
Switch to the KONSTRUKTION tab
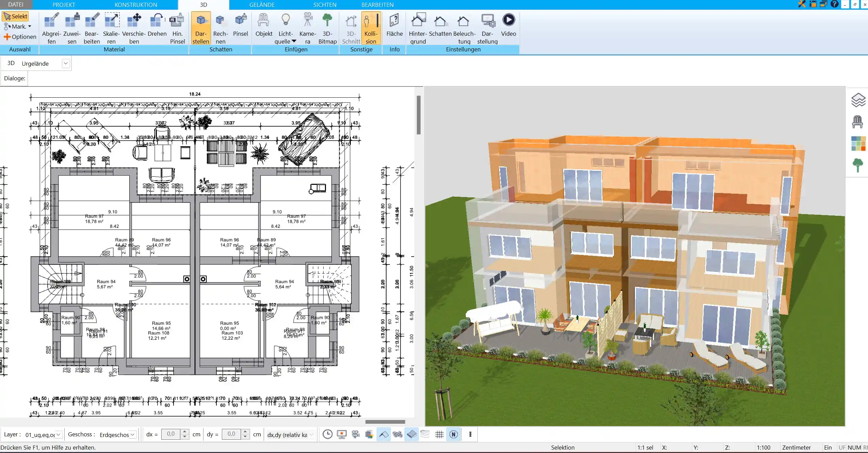pos(136,5)
